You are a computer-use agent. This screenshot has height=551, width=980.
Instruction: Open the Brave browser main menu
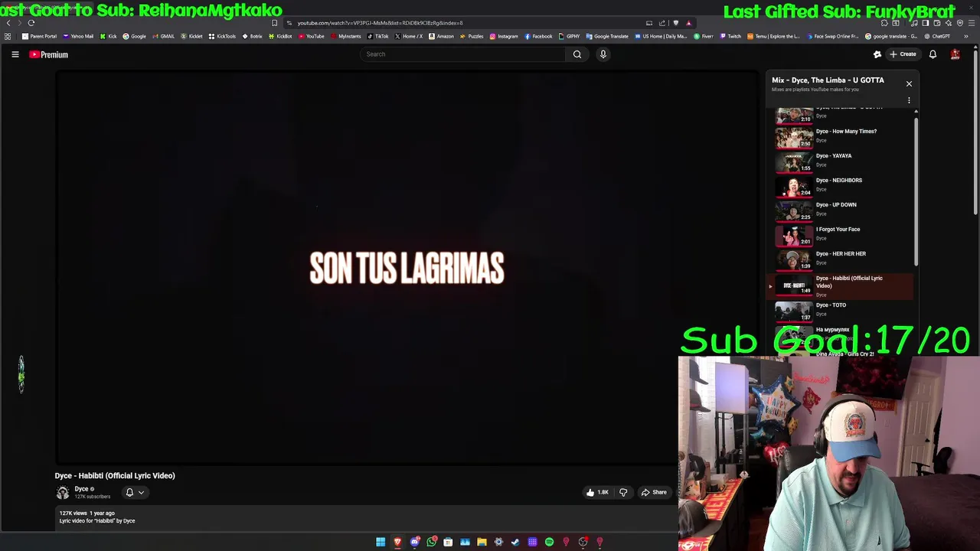[x=970, y=23]
